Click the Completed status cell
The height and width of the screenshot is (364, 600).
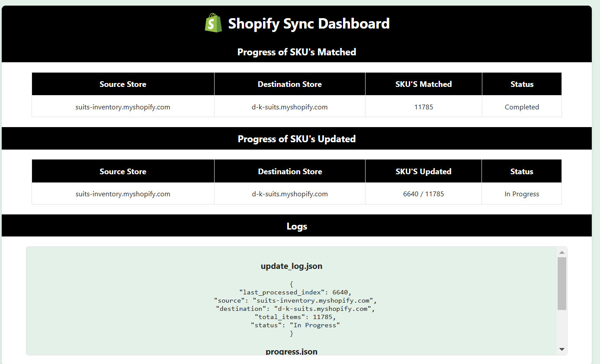pyautogui.click(x=522, y=107)
